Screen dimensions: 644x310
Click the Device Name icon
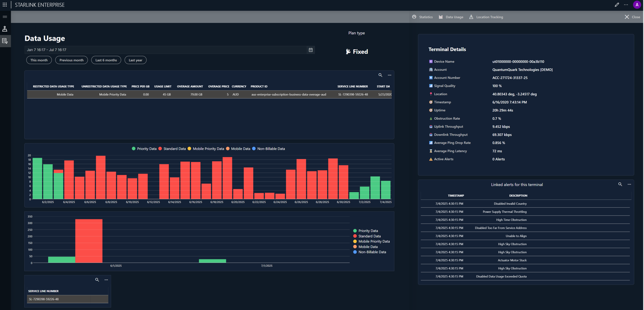point(431,61)
